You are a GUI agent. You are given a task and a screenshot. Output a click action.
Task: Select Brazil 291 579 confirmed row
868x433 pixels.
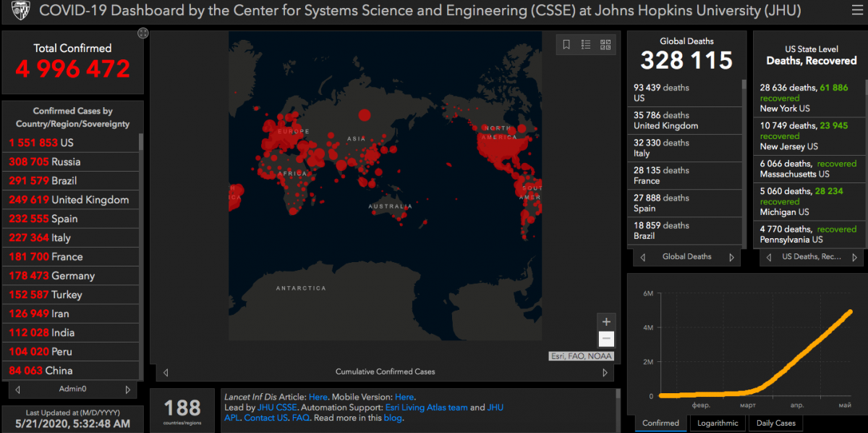coord(70,180)
